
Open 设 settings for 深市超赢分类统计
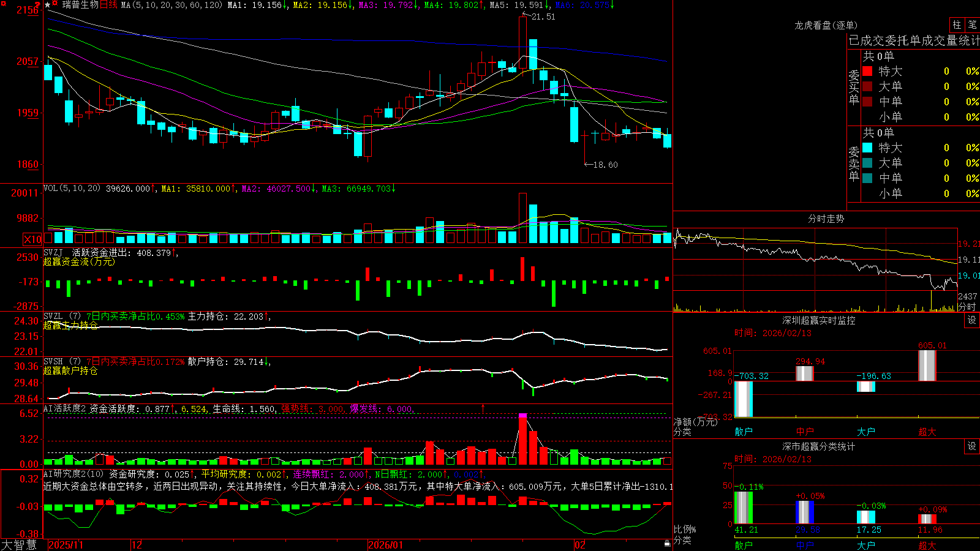[x=972, y=446]
